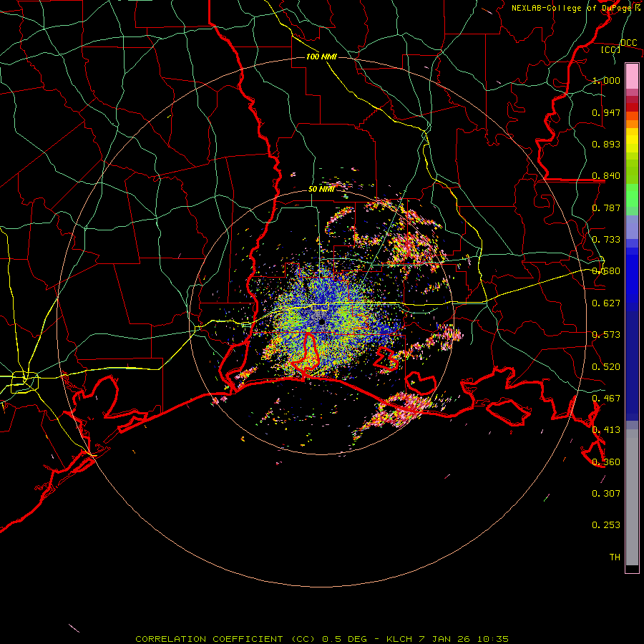Select the 0.893 scale value

(606, 144)
